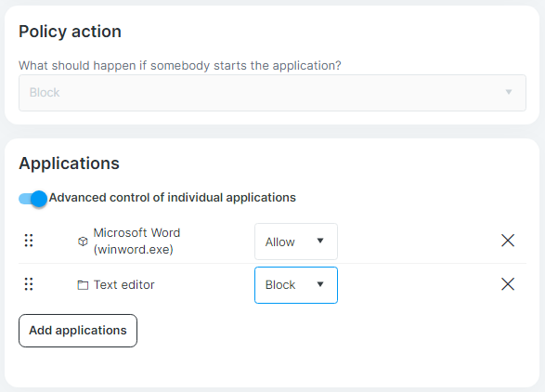Remove Microsoft Word with its X icon

[508, 241]
